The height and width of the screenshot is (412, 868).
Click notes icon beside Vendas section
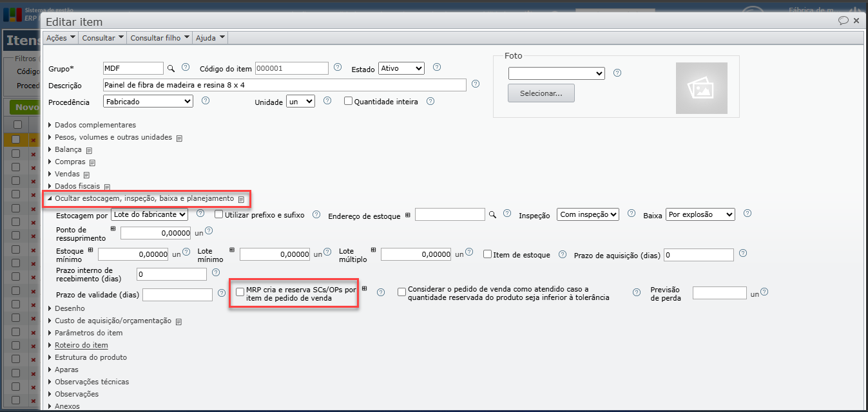click(86, 174)
